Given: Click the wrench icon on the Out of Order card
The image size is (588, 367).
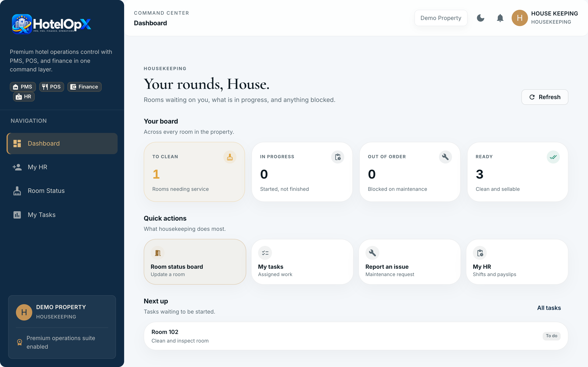Looking at the screenshot, I should [x=445, y=157].
